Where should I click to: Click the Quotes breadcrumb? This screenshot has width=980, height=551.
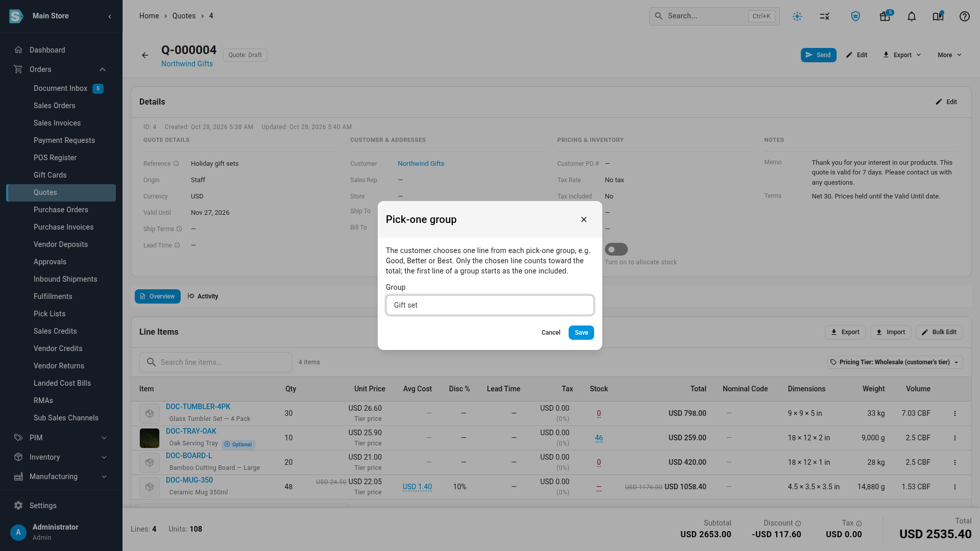pos(184,16)
